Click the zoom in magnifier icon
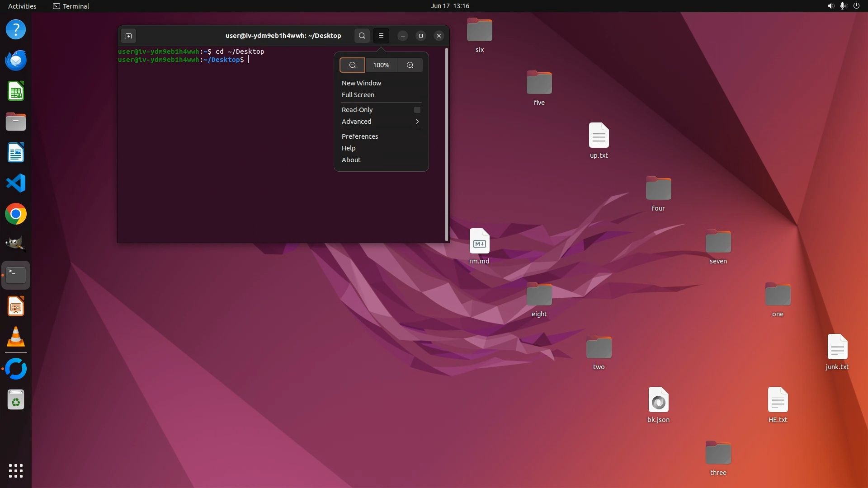Screen dimensions: 868x488 (x=410, y=65)
